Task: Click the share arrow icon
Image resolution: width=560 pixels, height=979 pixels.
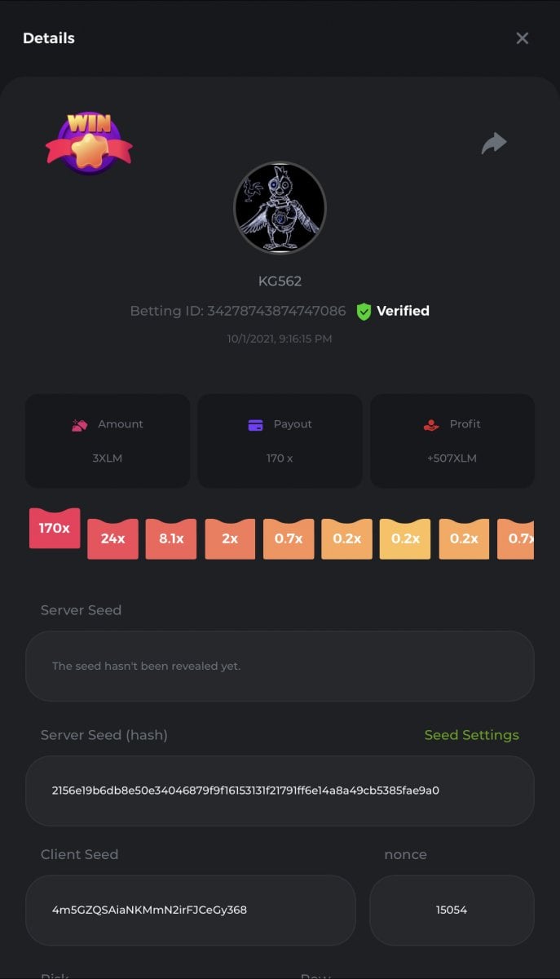Action: 494,144
